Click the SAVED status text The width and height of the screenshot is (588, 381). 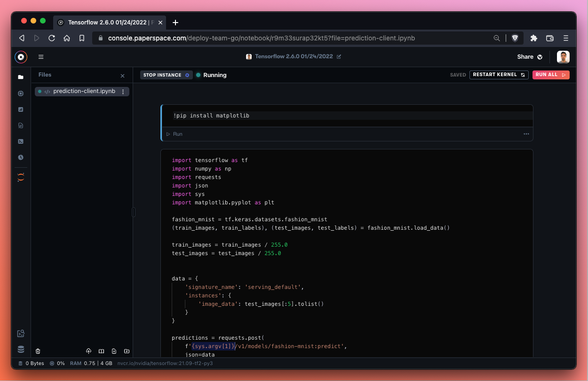coord(458,75)
